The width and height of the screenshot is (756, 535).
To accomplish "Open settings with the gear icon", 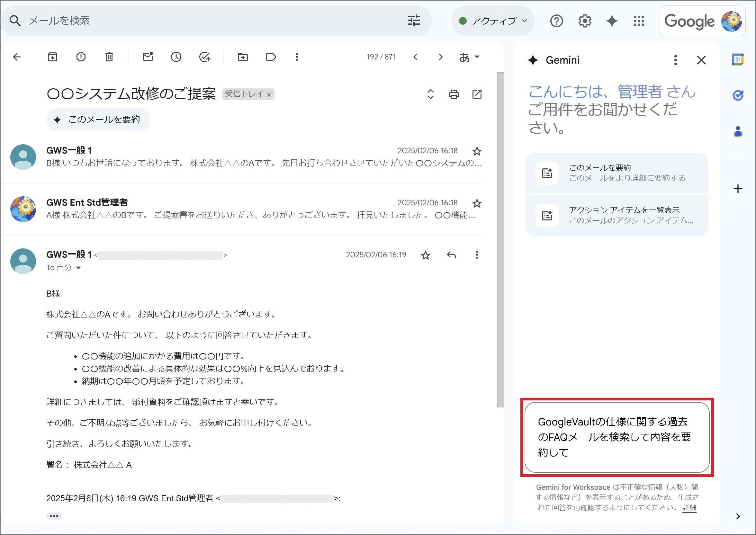I will 585,21.
